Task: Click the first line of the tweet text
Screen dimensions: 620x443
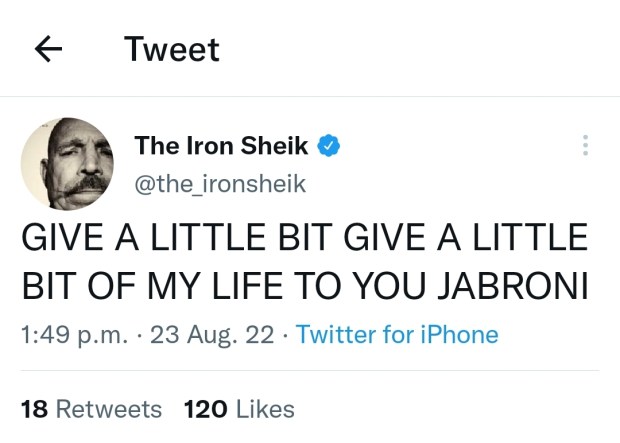Action: pyautogui.click(x=304, y=240)
